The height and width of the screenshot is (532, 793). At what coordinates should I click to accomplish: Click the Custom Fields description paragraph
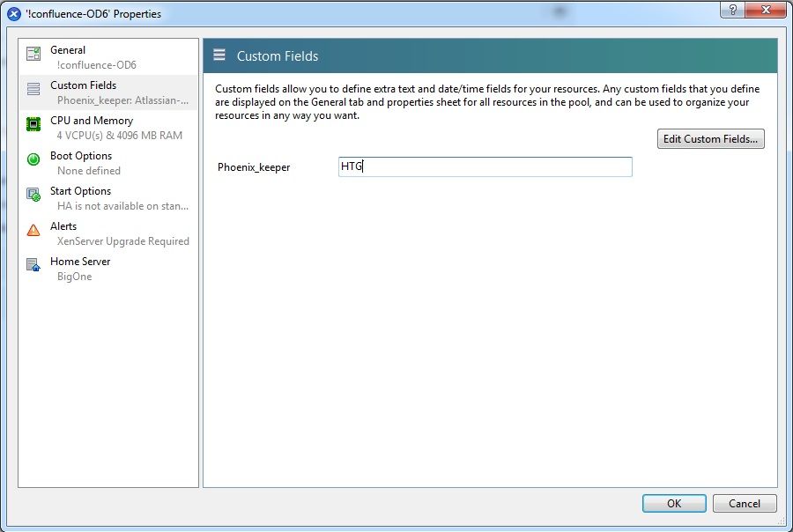click(x=487, y=102)
